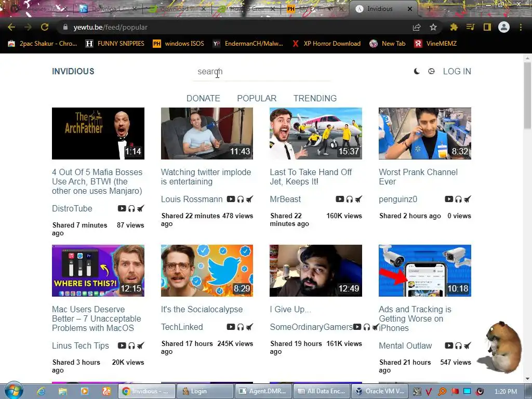Open audio mode for TechLinked video

241,327
